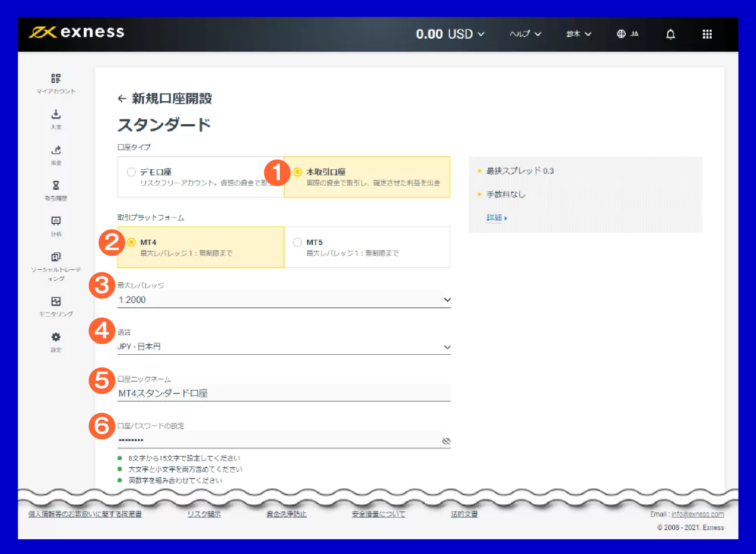This screenshot has width=756, height=554.
Task: Click the 最狭スプレッド 0.3 text
Action: click(520, 171)
